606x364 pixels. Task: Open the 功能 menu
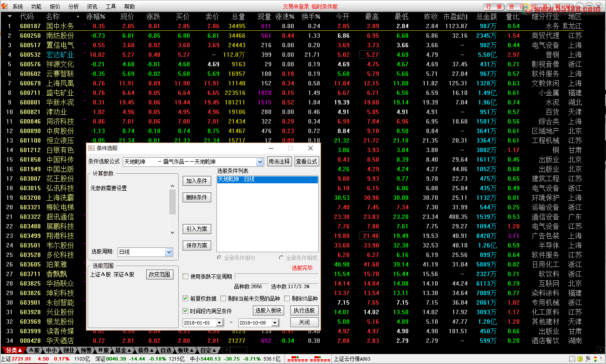pyautogui.click(x=36, y=6)
